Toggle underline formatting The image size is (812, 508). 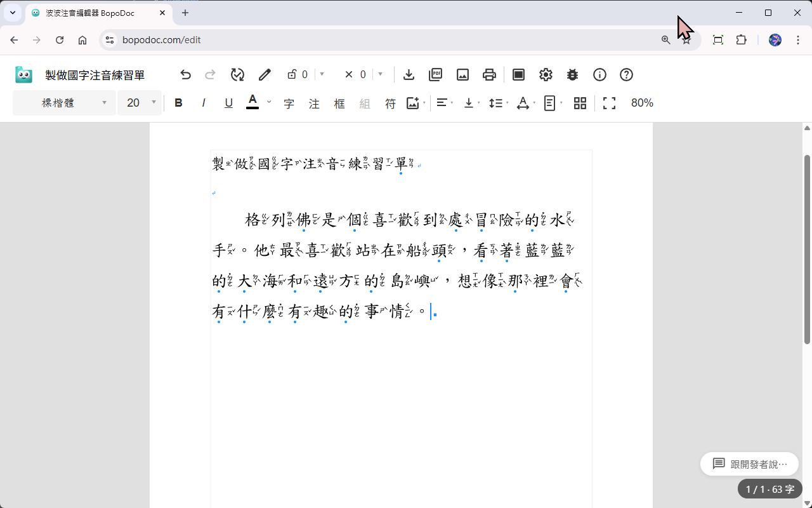[x=228, y=103]
